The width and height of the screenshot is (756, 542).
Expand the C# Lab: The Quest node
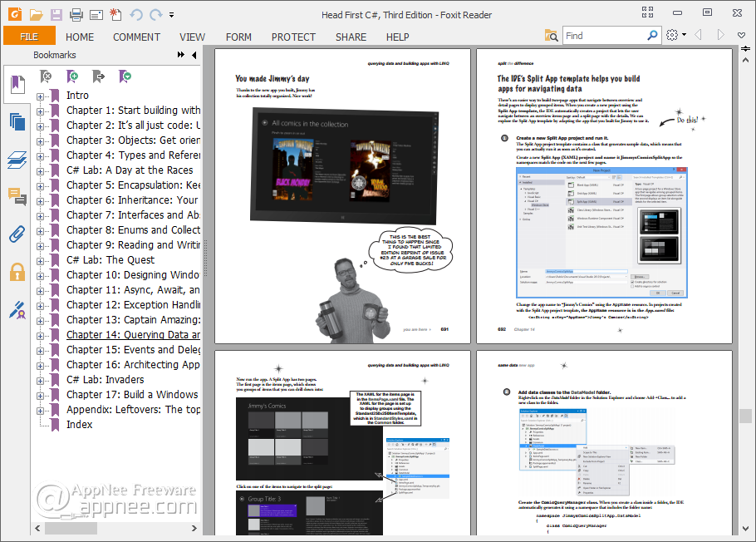point(41,261)
